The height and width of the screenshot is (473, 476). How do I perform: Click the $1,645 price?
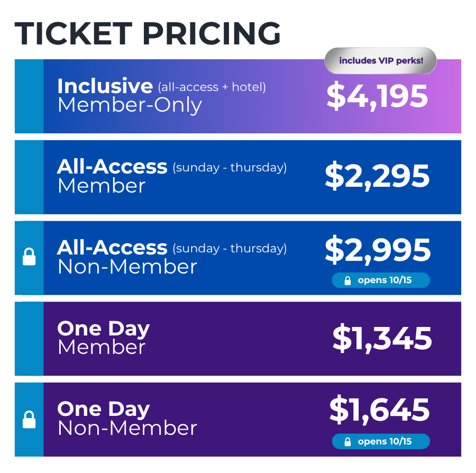[x=379, y=410]
